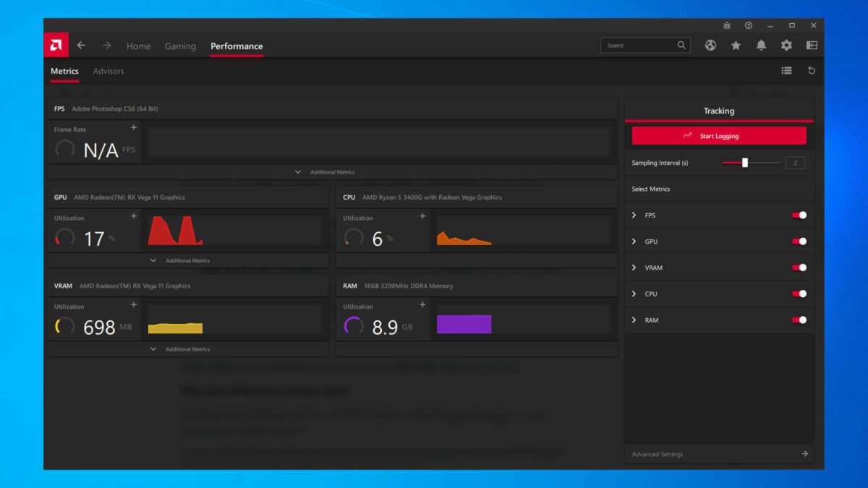This screenshot has height=488, width=868.
Task: Open favorites star icon
Action: click(736, 45)
